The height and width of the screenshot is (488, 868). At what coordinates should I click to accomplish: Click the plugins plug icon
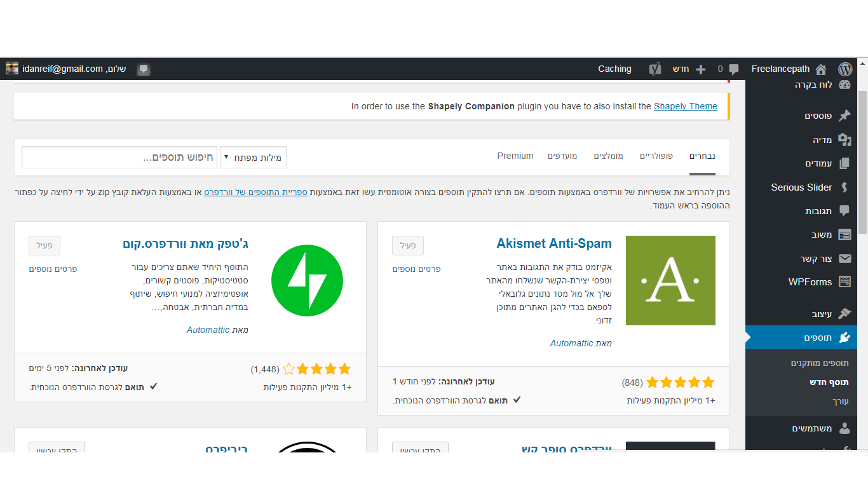coord(844,337)
